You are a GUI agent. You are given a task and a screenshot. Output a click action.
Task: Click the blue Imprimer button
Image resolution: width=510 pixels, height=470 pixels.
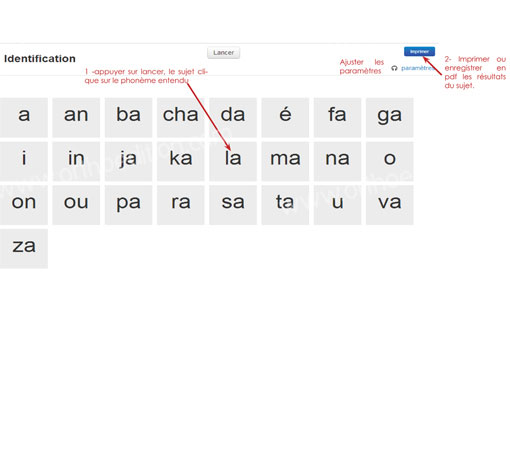(419, 51)
